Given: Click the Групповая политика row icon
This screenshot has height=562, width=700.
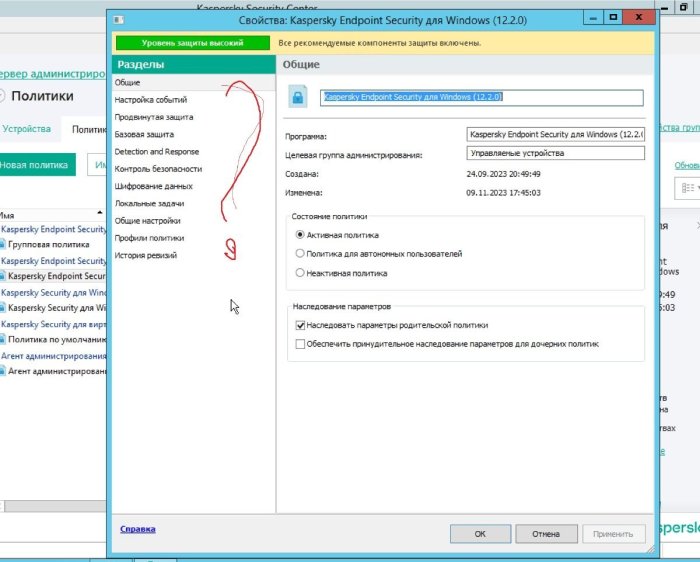Looking at the screenshot, I should (x=2, y=244).
